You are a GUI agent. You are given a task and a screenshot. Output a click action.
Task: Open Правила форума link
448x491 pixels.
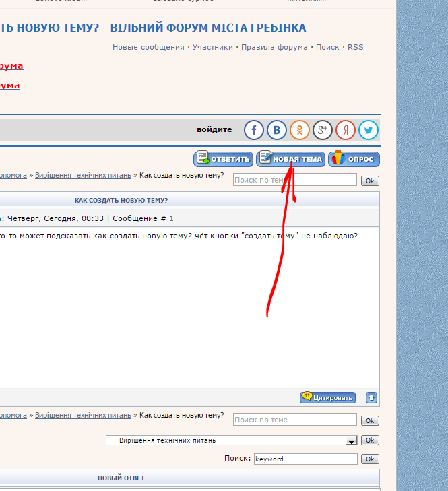274,47
